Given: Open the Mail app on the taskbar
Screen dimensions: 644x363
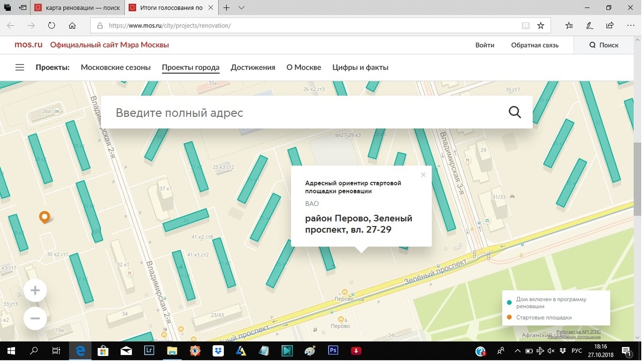Looking at the screenshot, I should click(126, 351).
